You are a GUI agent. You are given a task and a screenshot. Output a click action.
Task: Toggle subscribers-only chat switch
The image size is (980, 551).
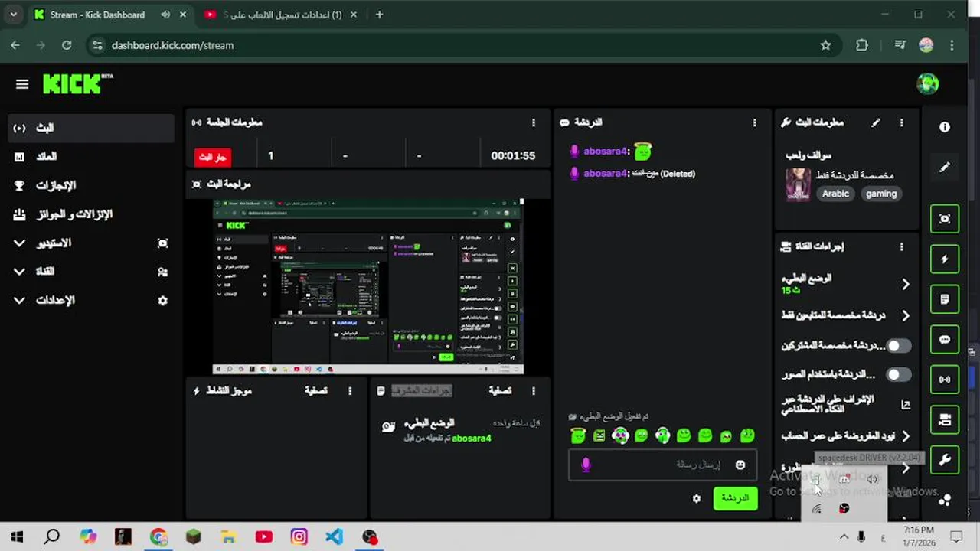coord(899,346)
